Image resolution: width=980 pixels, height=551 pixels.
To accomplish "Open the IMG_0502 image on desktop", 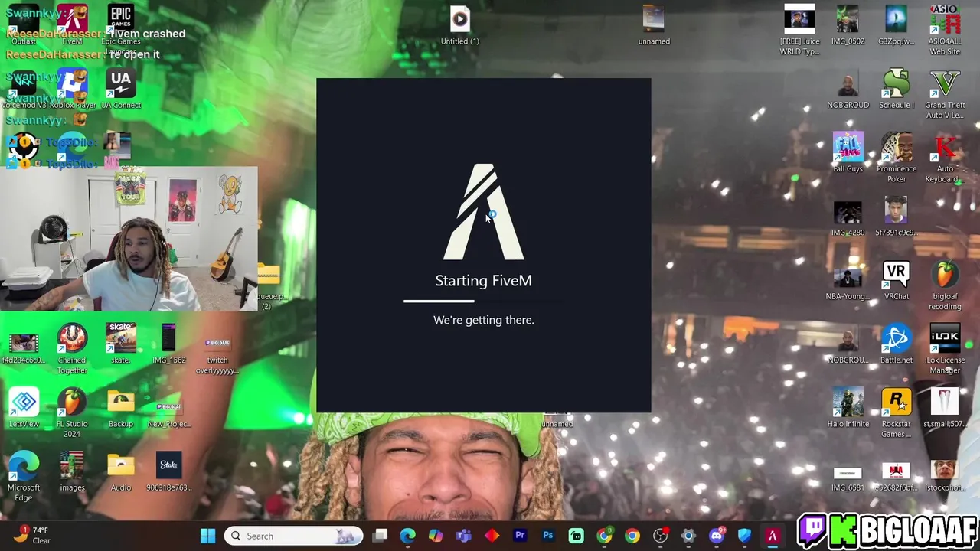I will tap(848, 25).
